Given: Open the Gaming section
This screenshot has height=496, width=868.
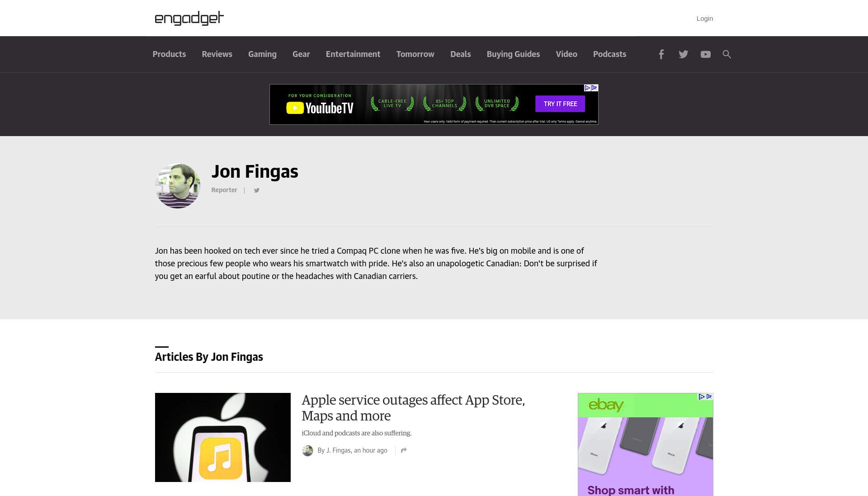Looking at the screenshot, I should coord(262,54).
